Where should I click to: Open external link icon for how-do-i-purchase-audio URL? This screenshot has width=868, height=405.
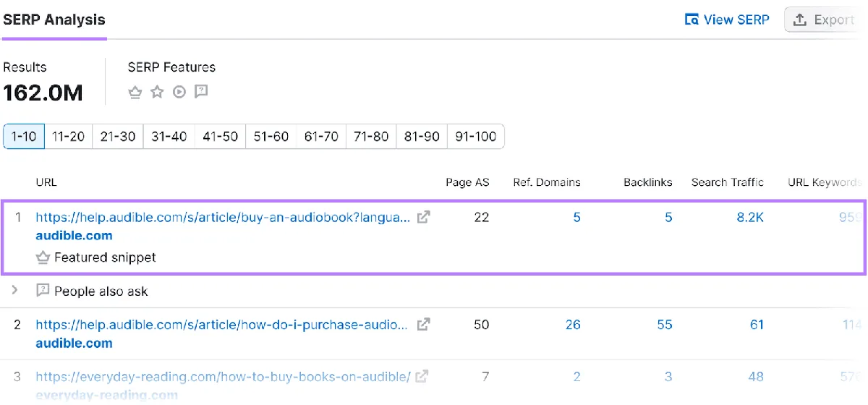click(x=424, y=325)
